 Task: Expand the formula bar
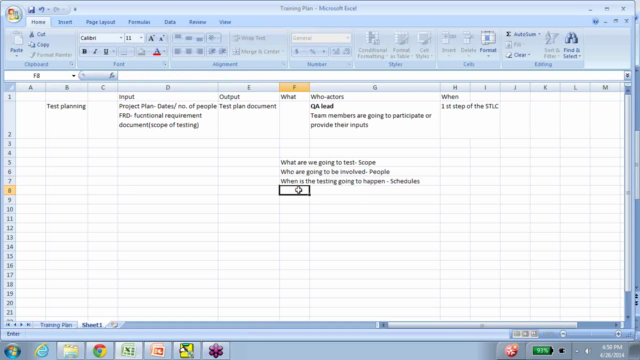[x=627, y=76]
